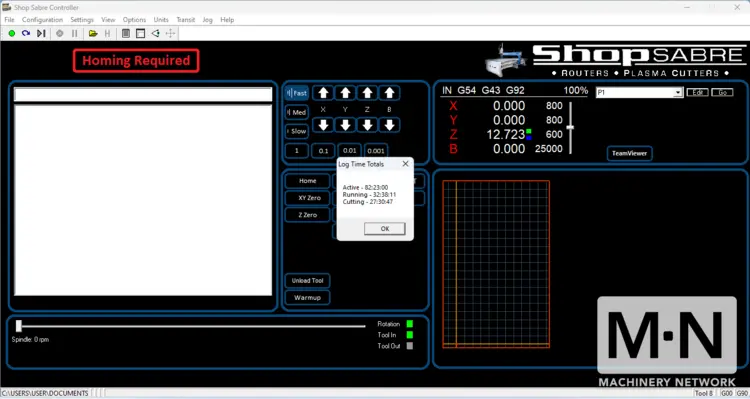Image resolution: width=750 pixels, height=399 pixels.
Task: Click the Warmup button
Action: [x=308, y=298]
